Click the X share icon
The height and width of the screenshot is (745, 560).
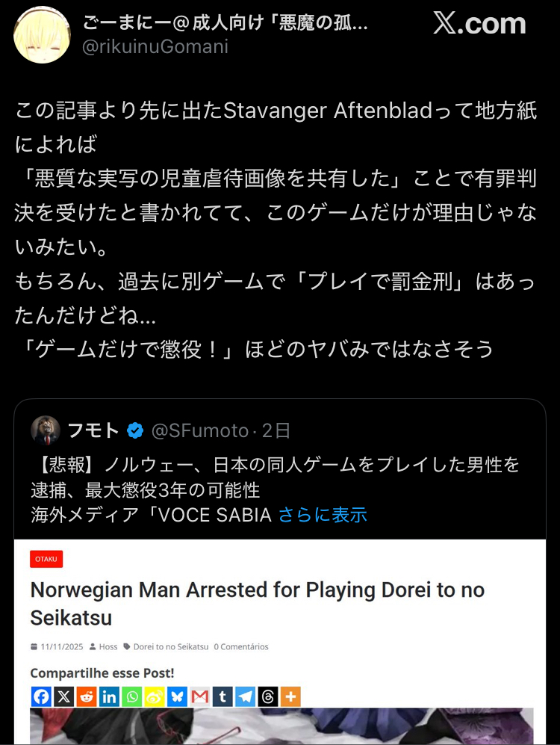tap(64, 696)
